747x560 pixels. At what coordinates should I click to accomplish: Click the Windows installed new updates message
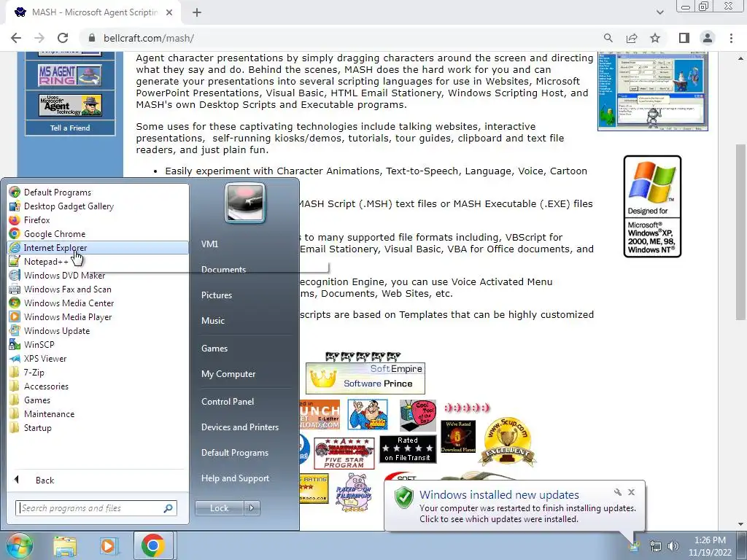499,495
